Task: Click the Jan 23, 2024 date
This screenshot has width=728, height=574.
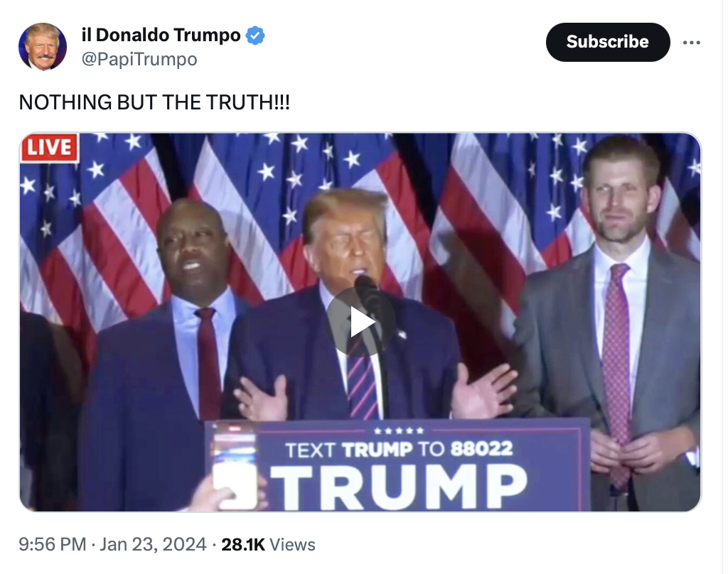Action: click(154, 544)
